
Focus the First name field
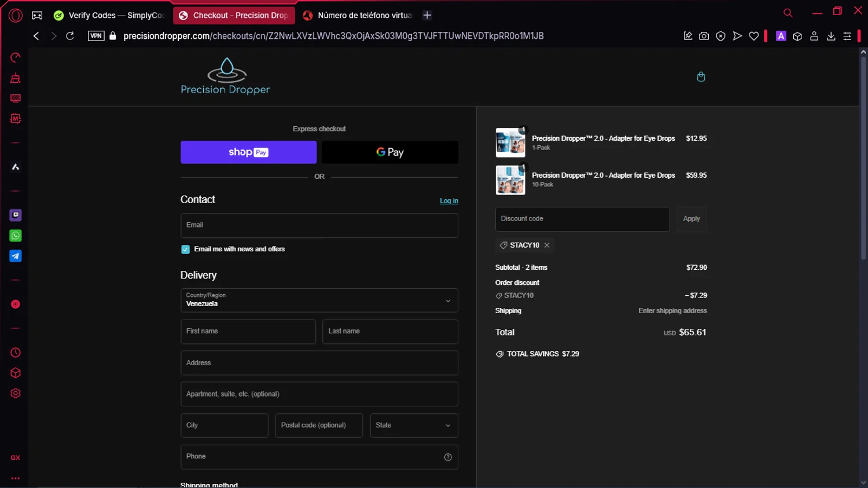coord(248,332)
